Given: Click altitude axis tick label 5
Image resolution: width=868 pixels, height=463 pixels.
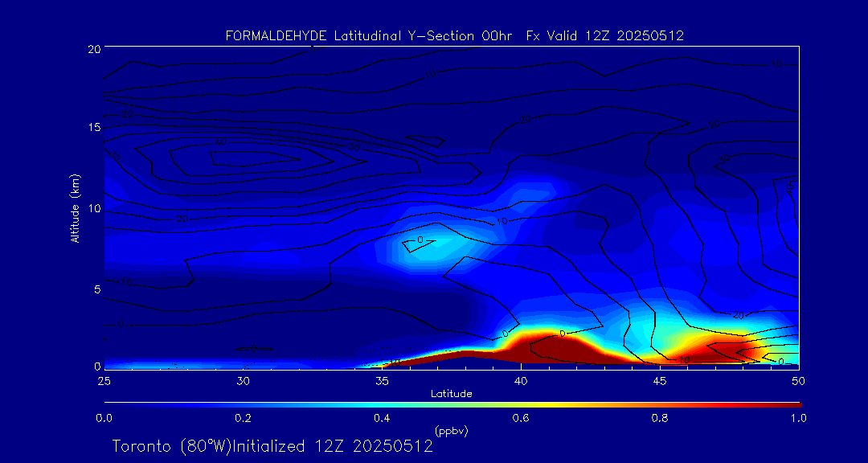Looking at the screenshot, I should pos(96,289).
